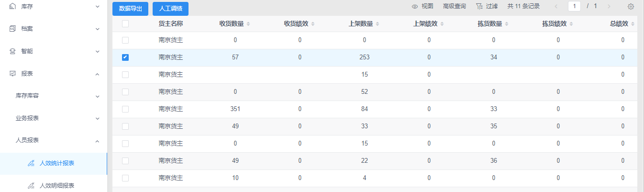The height and width of the screenshot is (192, 644).
Task: Click the 数据导出 button
Action: [x=130, y=9]
